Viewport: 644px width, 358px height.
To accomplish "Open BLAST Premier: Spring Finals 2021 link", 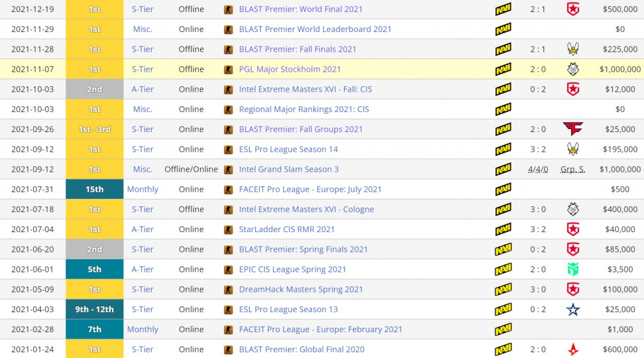I will click(x=303, y=249).
